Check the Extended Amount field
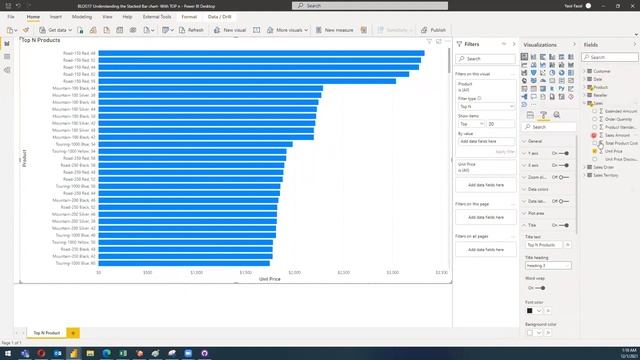The image size is (640, 360). click(594, 111)
